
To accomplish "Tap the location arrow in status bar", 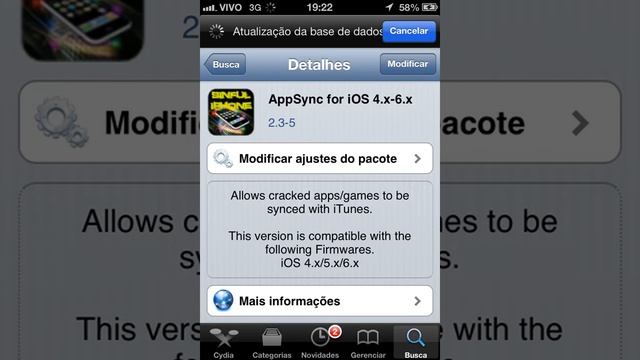I will [389, 7].
